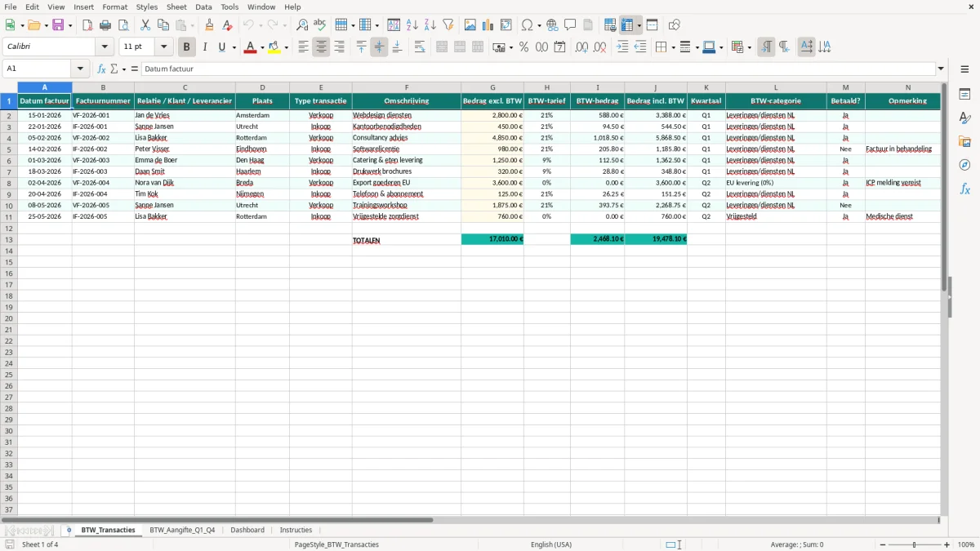The height and width of the screenshot is (551, 980).
Task: Open the Font Size 11 pt dropdown
Action: [x=163, y=47]
